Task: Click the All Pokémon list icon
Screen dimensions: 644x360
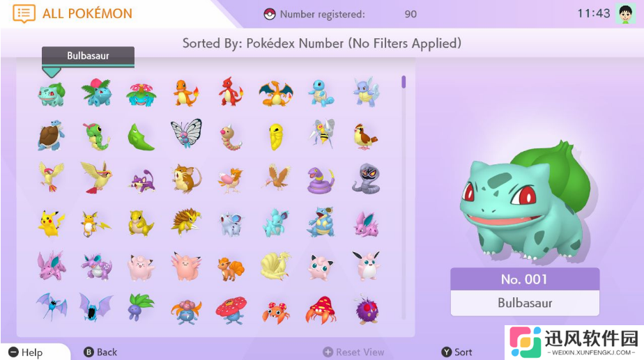Action: (24, 13)
